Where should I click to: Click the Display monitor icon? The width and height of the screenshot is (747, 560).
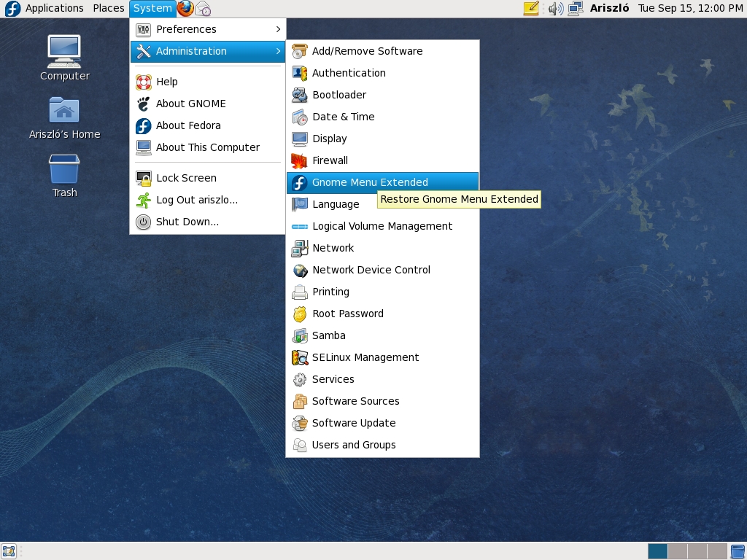[300, 139]
